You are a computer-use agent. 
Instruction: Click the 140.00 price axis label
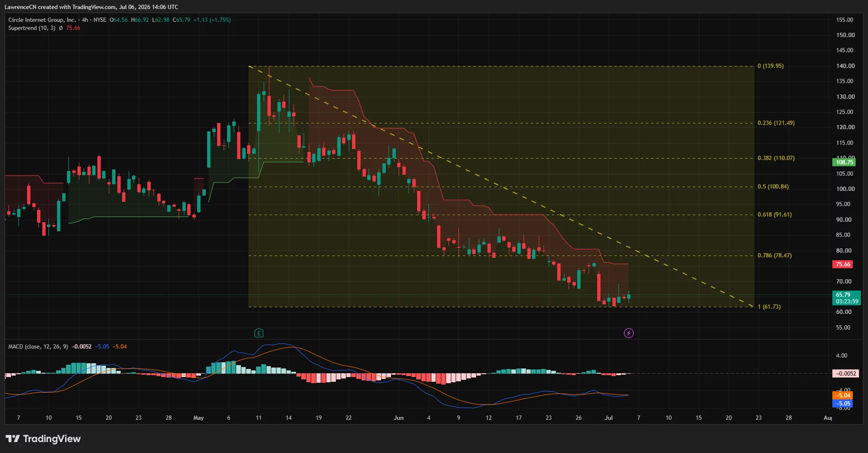click(845, 66)
